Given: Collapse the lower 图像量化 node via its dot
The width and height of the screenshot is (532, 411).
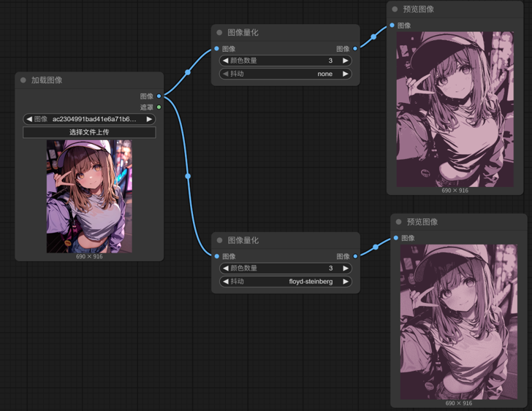Looking at the screenshot, I should click(x=219, y=240).
